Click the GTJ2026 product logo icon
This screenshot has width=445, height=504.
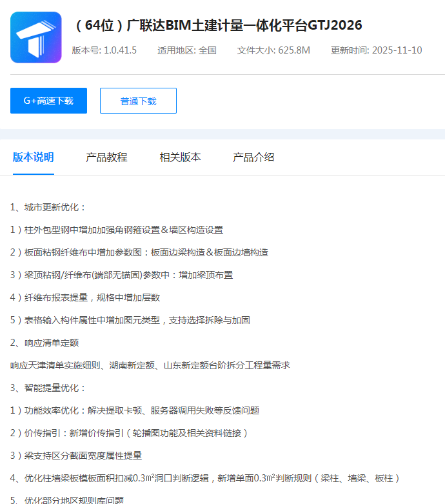click(x=36, y=37)
